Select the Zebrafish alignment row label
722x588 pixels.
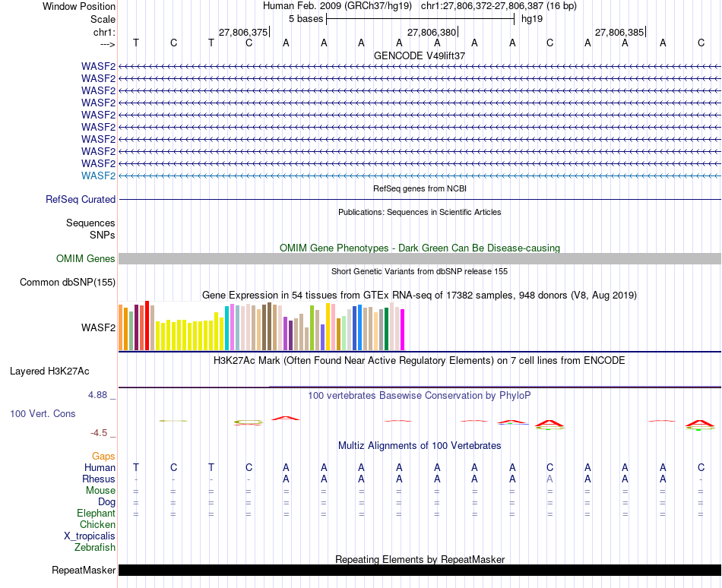point(95,548)
